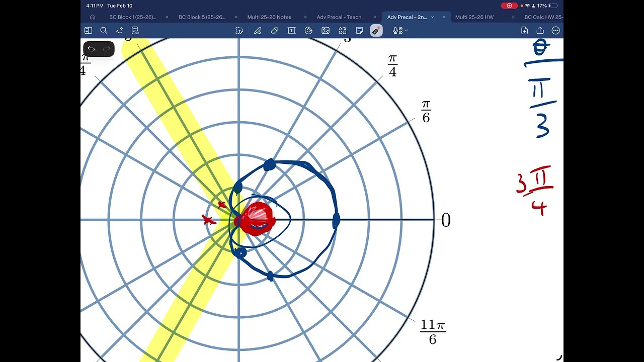644x362 pixels.
Task: Open the home screen icon
Action: coord(93,17)
